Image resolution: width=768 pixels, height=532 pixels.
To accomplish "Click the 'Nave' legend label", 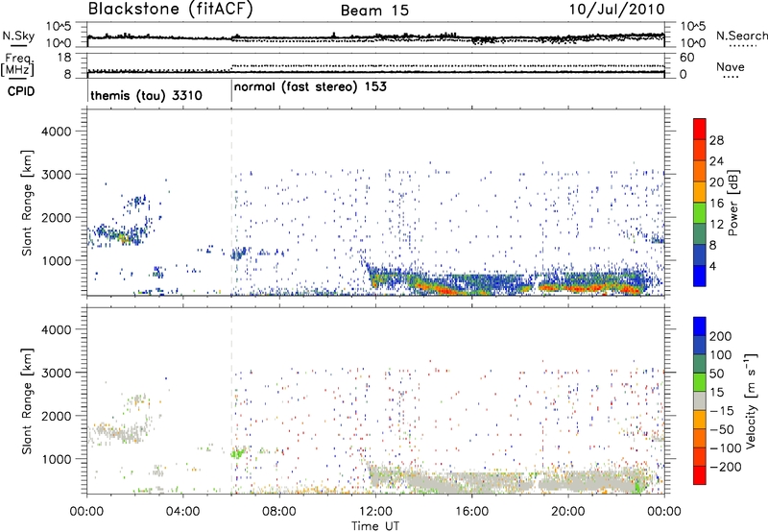I will (731, 66).
